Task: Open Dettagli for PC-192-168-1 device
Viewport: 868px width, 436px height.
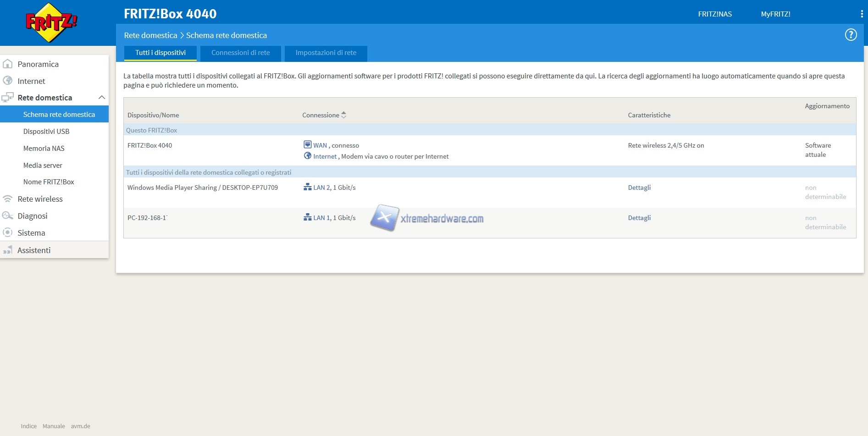Action: (639, 218)
